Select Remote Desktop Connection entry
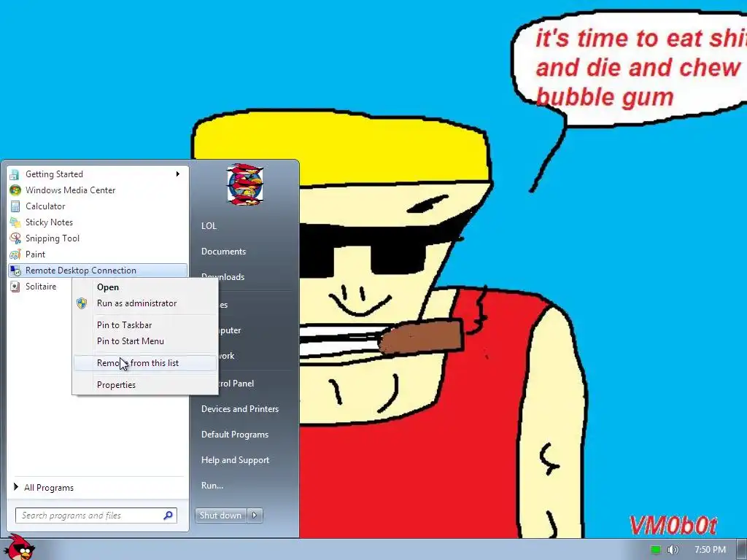747x560 pixels. pos(98,271)
